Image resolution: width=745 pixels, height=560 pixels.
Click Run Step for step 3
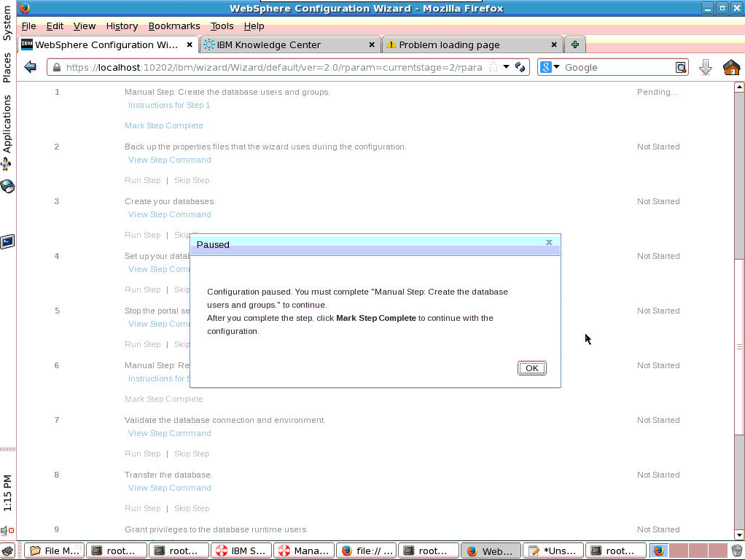[143, 235]
